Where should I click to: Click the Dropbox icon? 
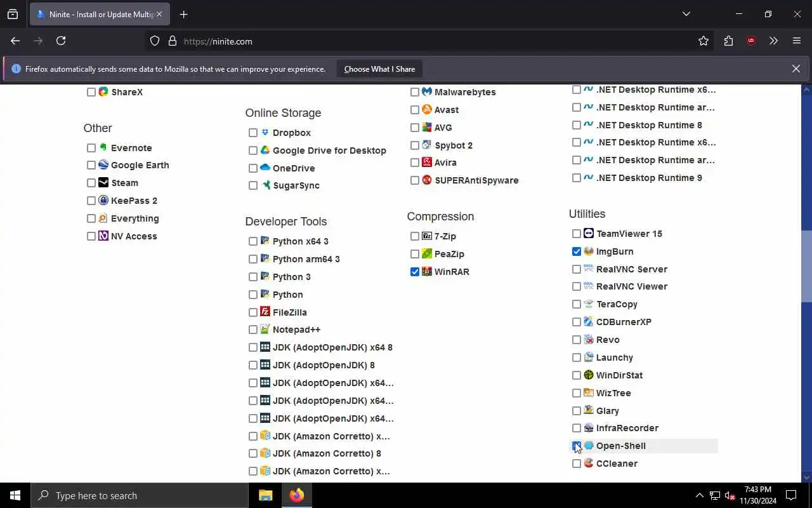[265, 133]
